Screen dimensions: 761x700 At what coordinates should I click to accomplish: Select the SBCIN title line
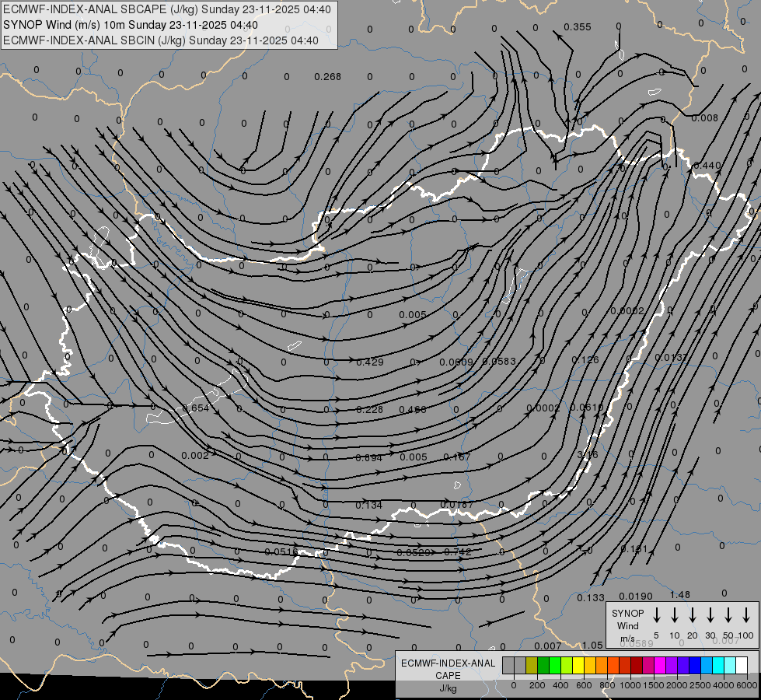point(161,40)
